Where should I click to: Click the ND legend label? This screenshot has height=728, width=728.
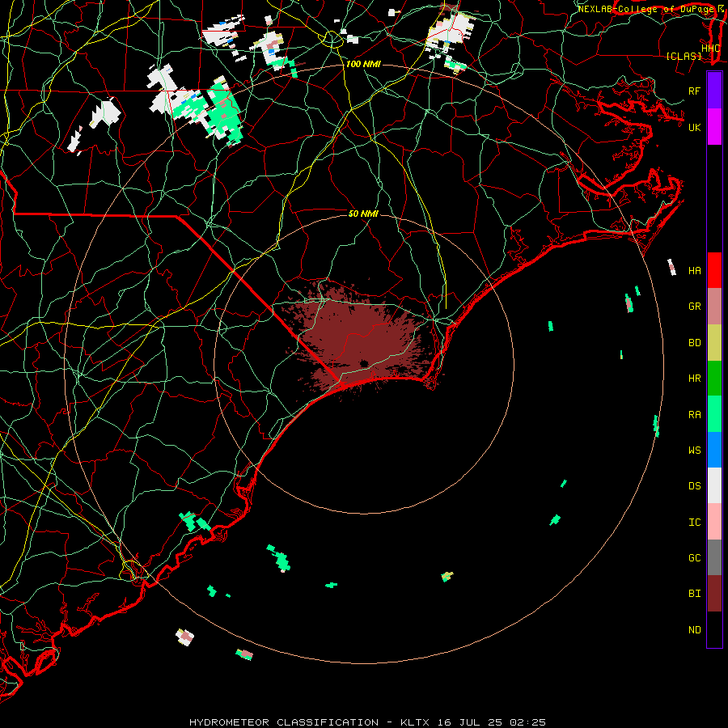pyautogui.click(x=695, y=630)
